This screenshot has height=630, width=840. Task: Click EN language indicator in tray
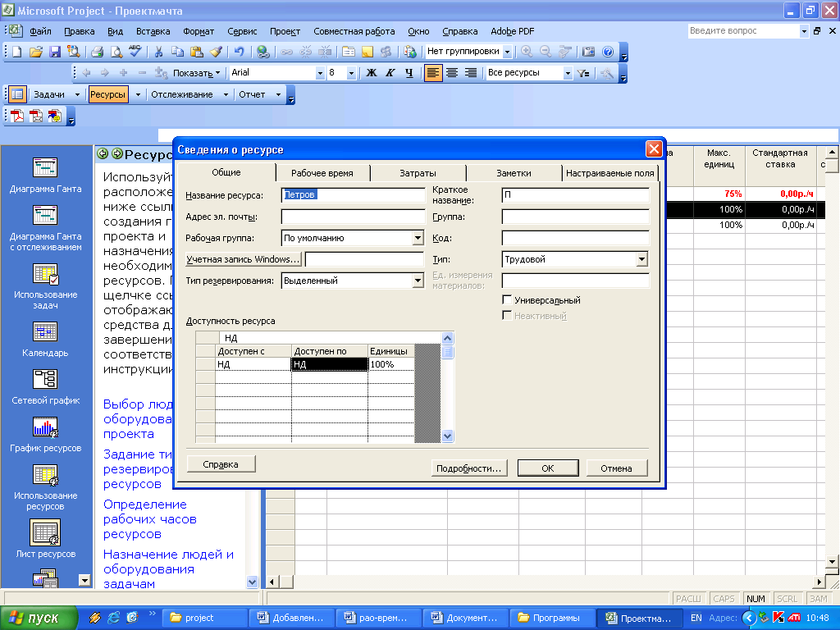(x=696, y=618)
